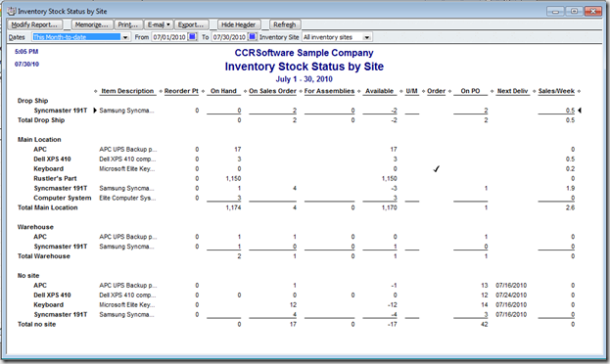Click the Refresh button

(285, 24)
